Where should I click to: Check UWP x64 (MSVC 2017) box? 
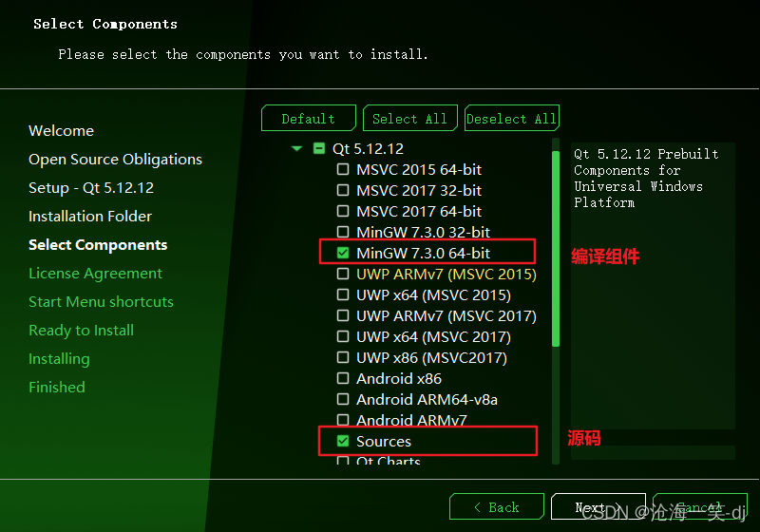pos(343,336)
